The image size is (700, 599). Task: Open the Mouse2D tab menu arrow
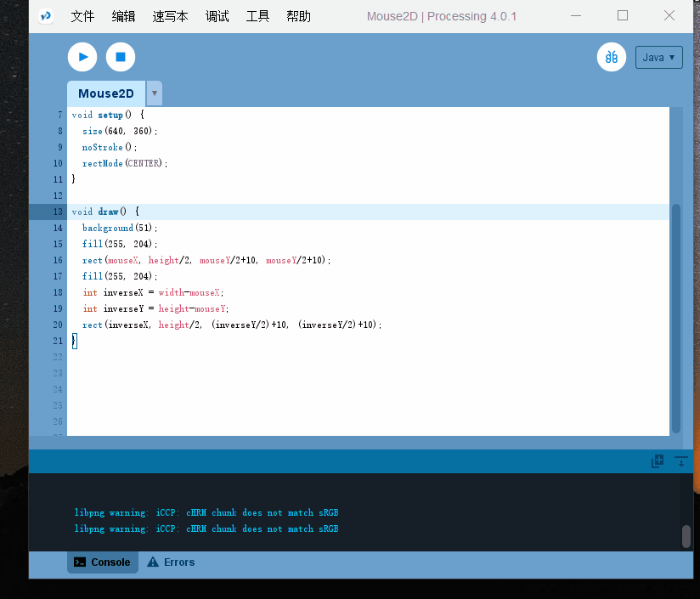click(154, 93)
